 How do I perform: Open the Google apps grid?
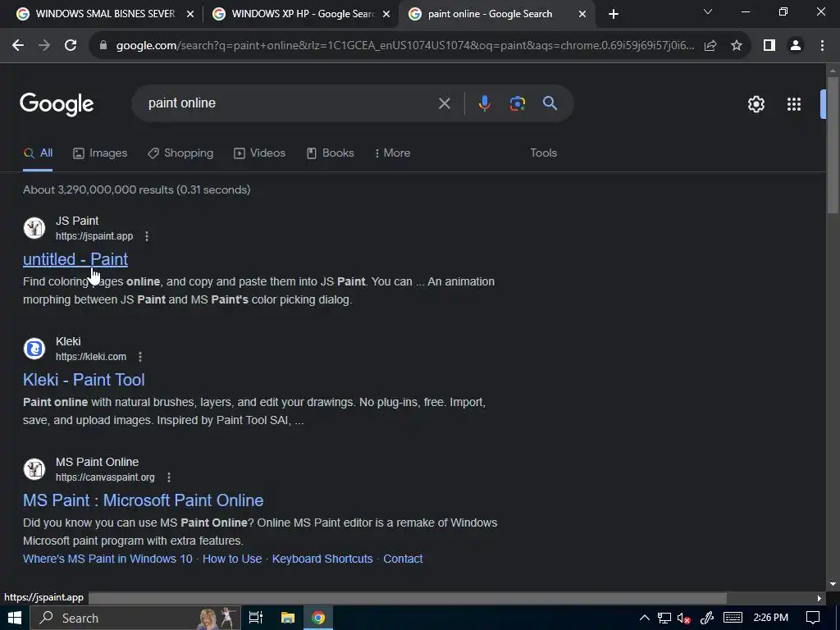tap(794, 104)
